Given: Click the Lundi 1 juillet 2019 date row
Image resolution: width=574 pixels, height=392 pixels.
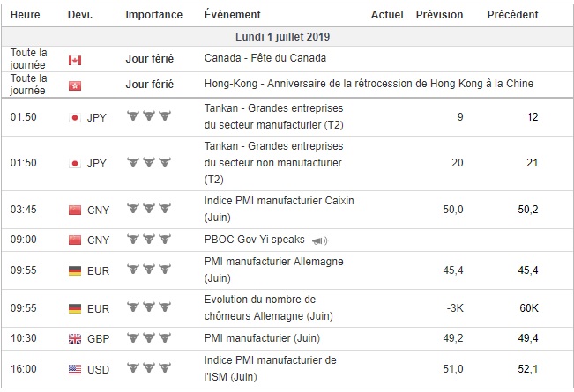Looking at the screenshot, I should [x=287, y=38].
